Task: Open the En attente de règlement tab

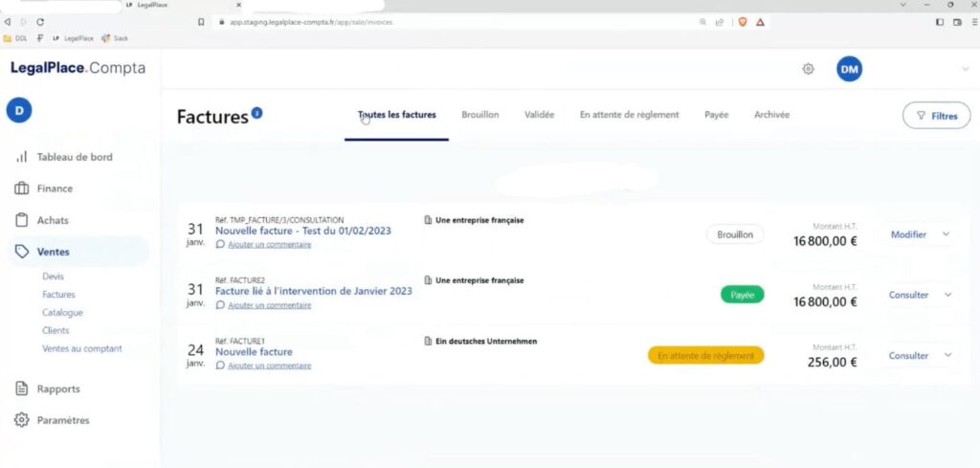Action: (x=630, y=115)
